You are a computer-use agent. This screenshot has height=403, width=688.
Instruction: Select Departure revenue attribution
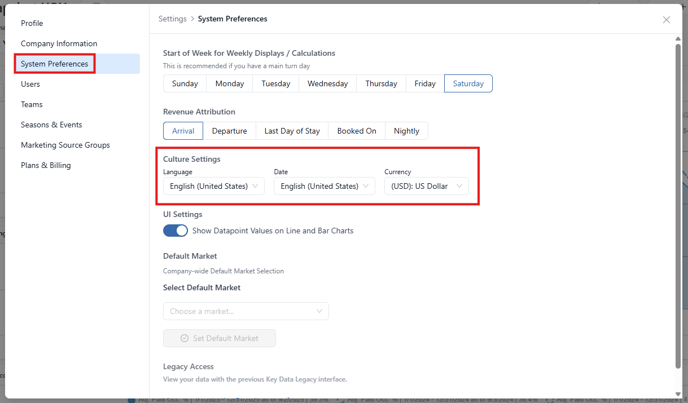pyautogui.click(x=229, y=131)
